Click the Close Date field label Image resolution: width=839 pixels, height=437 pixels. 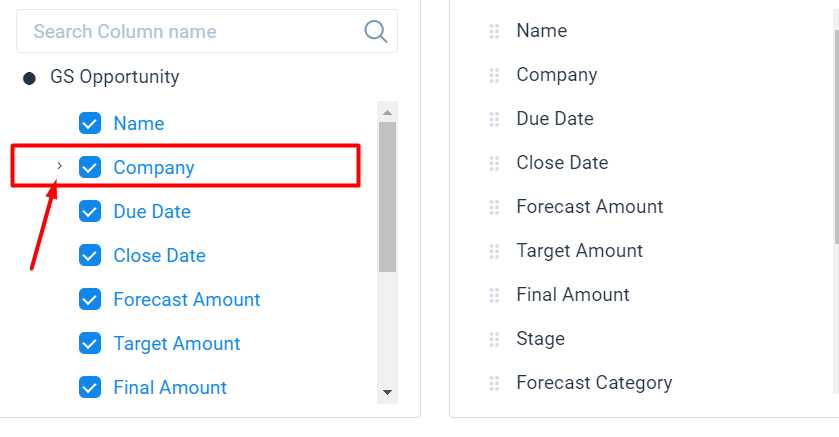[159, 256]
